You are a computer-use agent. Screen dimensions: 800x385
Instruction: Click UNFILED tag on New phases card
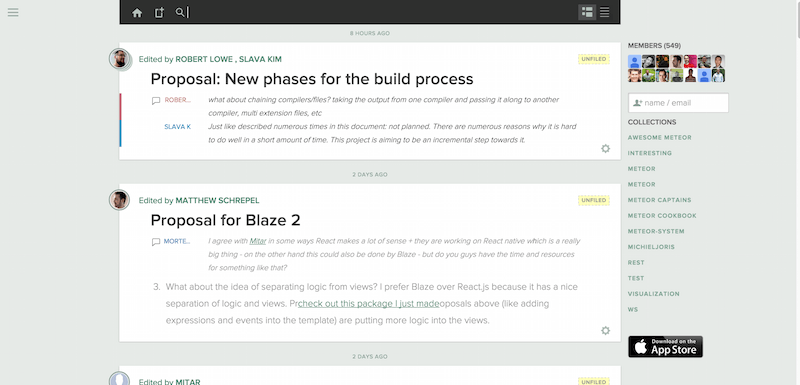point(594,59)
